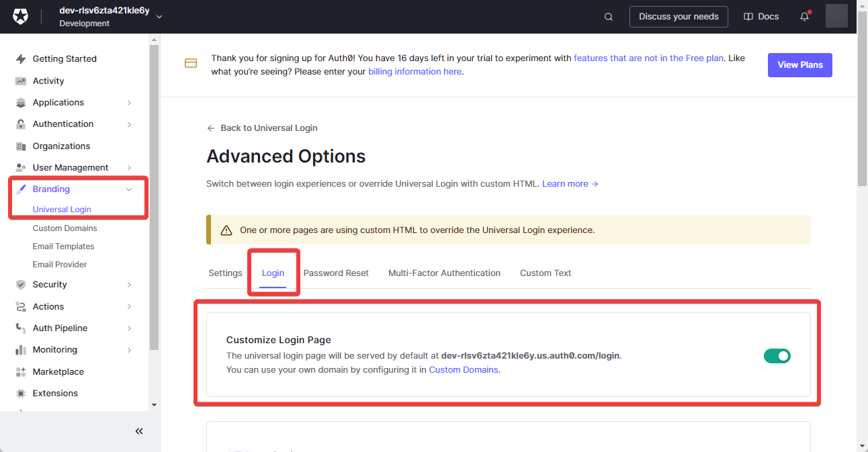Click the Docs book icon
868x452 pixels.
[x=748, y=17]
